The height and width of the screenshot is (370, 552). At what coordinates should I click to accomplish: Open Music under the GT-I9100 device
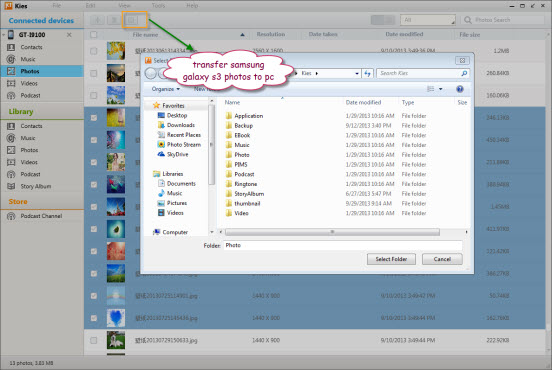[x=27, y=59]
